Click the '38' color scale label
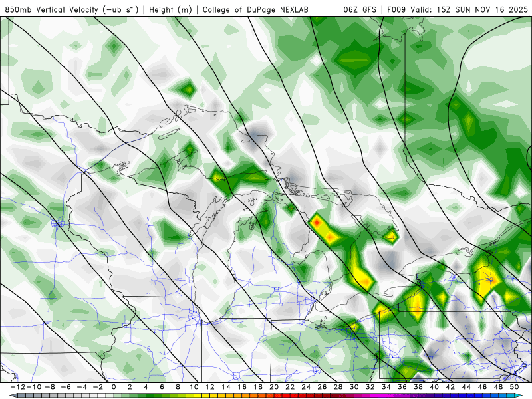The image size is (532, 399). point(418,387)
